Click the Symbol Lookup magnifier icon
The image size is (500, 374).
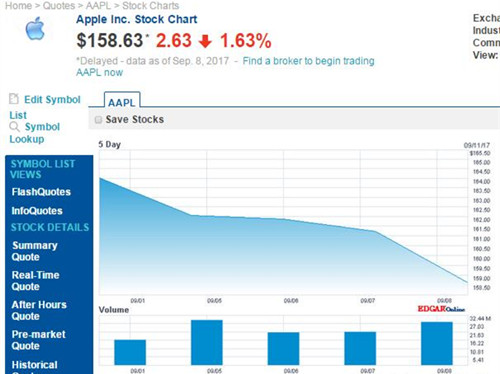(14, 127)
